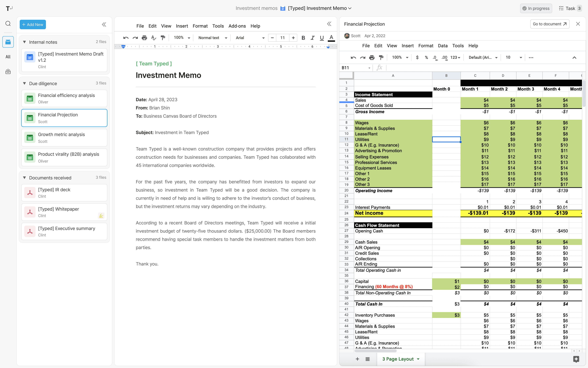Open the View menu in spreadsheet

pyautogui.click(x=392, y=46)
